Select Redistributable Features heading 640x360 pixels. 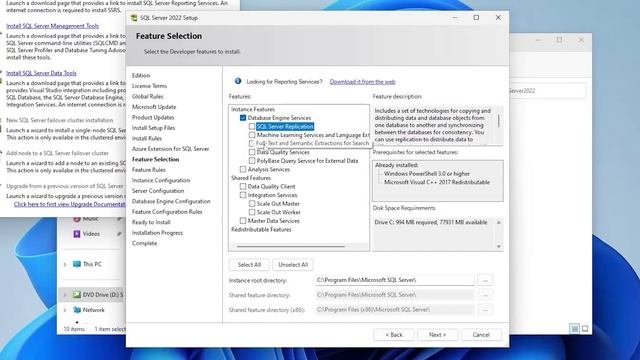pyautogui.click(x=261, y=229)
